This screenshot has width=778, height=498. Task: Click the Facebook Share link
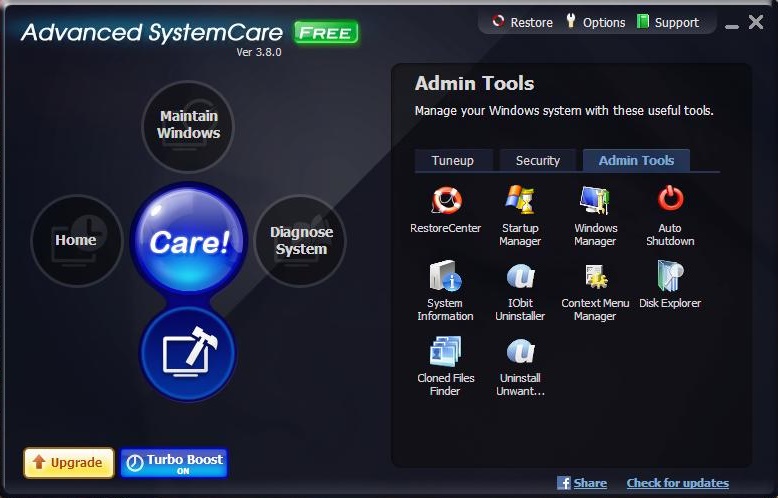click(x=582, y=483)
